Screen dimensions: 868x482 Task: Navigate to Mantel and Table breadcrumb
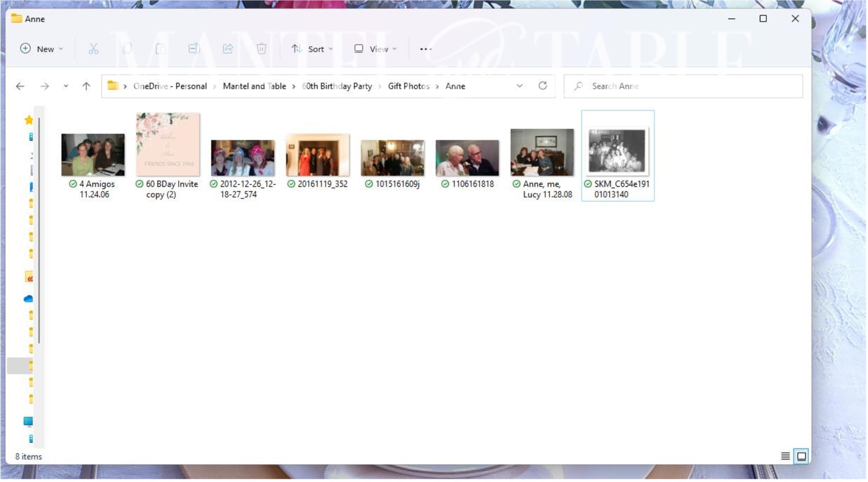(255, 86)
